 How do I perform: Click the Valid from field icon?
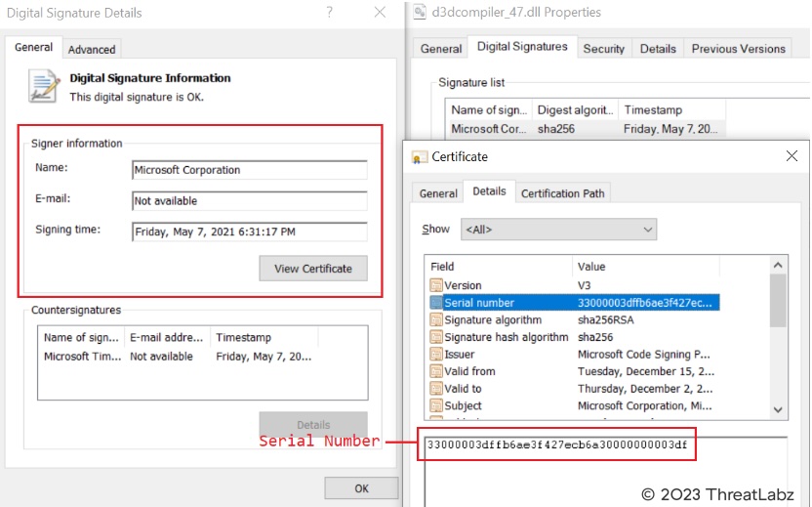coord(436,371)
